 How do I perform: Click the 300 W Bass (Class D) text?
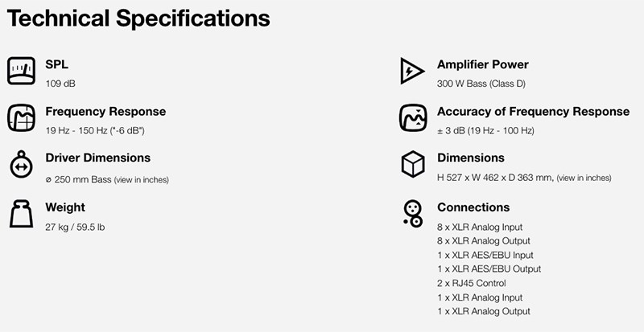481,84
